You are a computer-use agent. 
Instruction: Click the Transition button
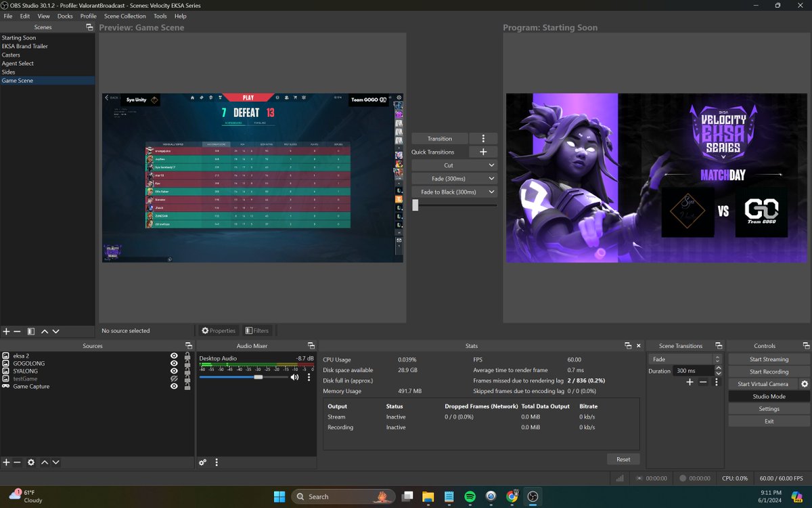click(x=440, y=138)
